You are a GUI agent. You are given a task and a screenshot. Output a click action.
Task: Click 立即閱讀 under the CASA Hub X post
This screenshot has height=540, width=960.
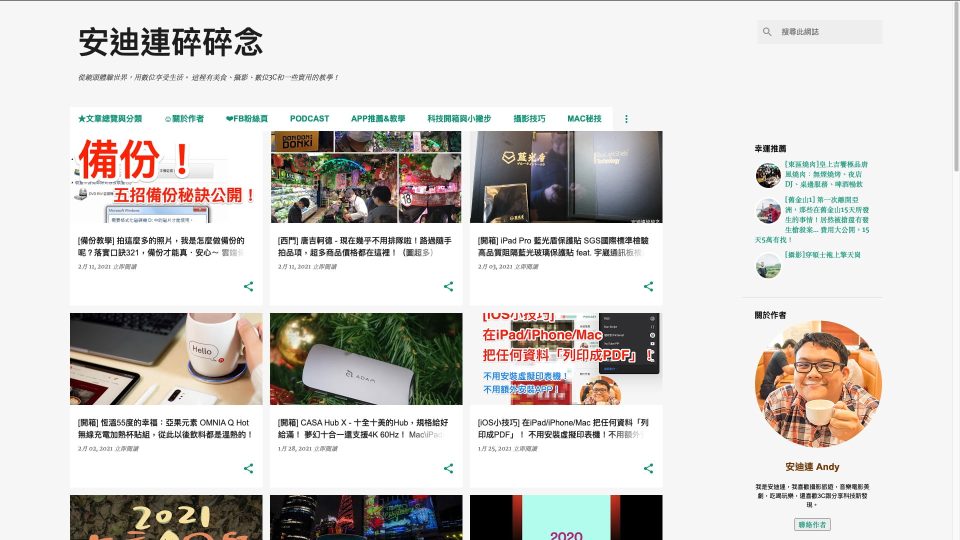(x=326, y=449)
